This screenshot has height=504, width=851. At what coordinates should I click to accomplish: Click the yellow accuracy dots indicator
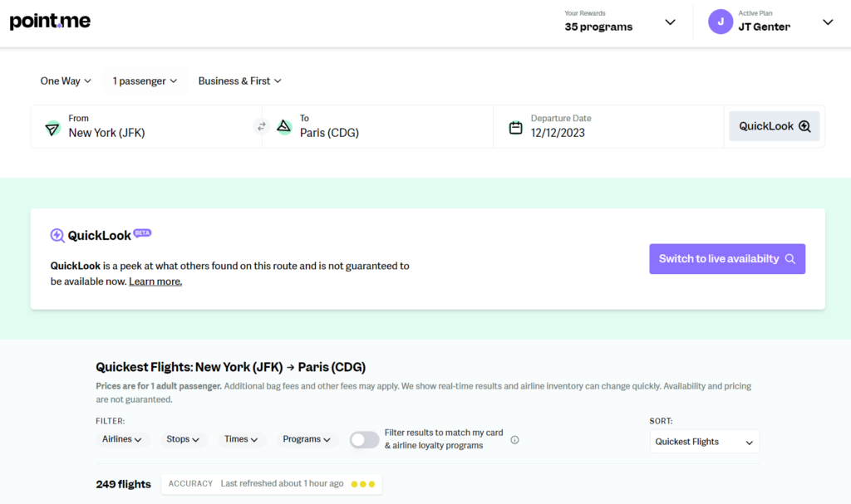[363, 483]
